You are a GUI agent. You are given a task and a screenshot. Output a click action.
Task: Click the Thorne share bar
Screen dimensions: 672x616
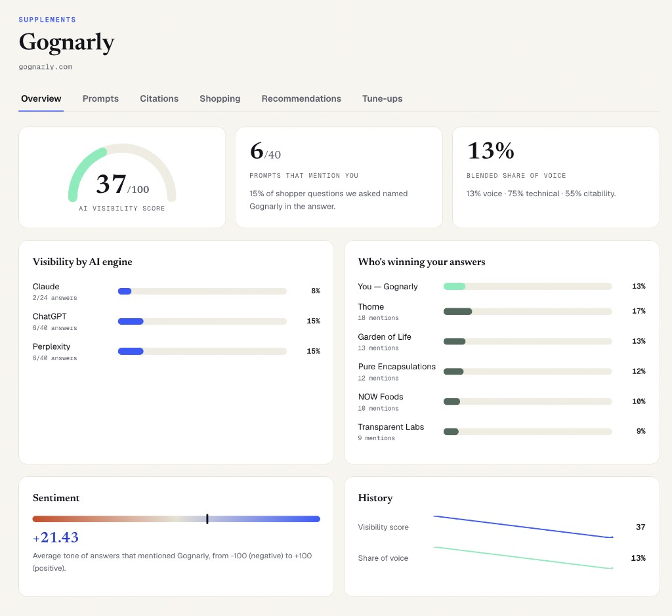(528, 312)
